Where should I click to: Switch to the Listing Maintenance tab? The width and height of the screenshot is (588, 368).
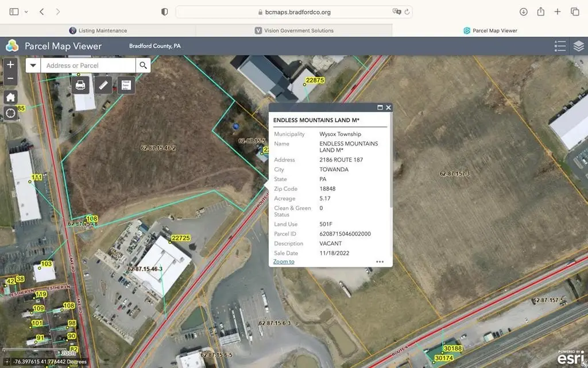(98, 30)
